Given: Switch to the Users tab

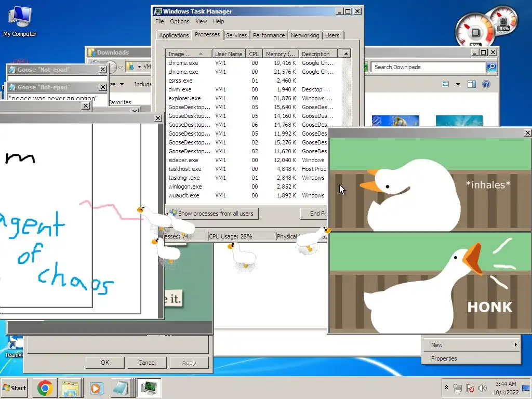Looking at the screenshot, I should point(332,35).
